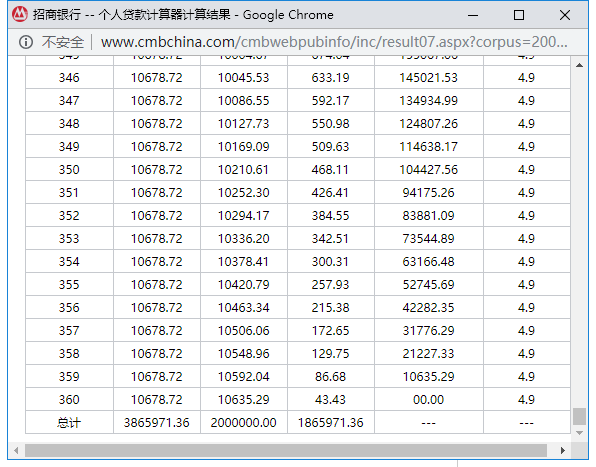Select interest 215.38 cell
The height and width of the screenshot is (467, 596).
pyautogui.click(x=330, y=307)
